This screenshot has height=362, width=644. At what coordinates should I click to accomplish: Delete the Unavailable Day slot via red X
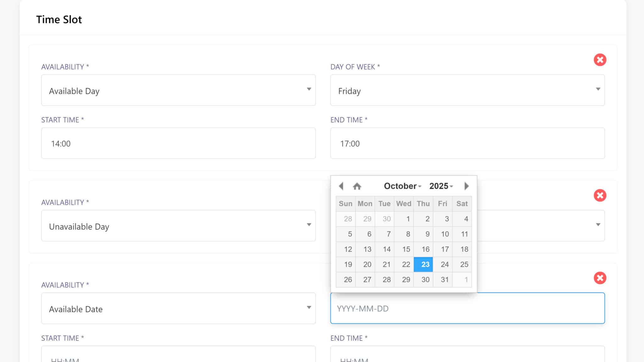[x=600, y=195]
